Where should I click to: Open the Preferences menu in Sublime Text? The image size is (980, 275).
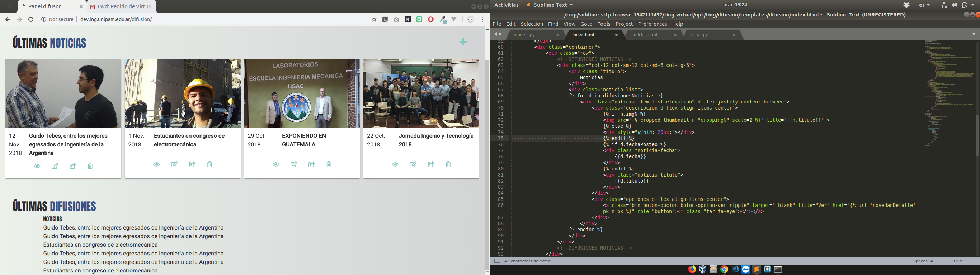[x=652, y=24]
